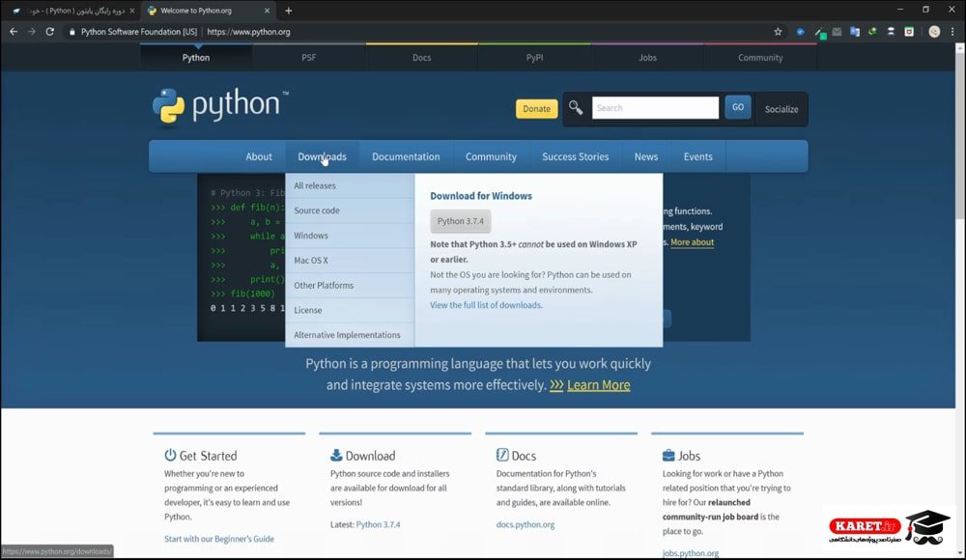966x560 pixels.
Task: Open View the full list of downloads
Action: click(x=486, y=305)
